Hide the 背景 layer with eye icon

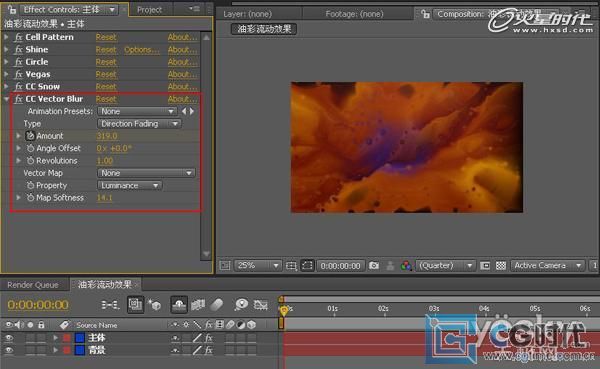9,350
